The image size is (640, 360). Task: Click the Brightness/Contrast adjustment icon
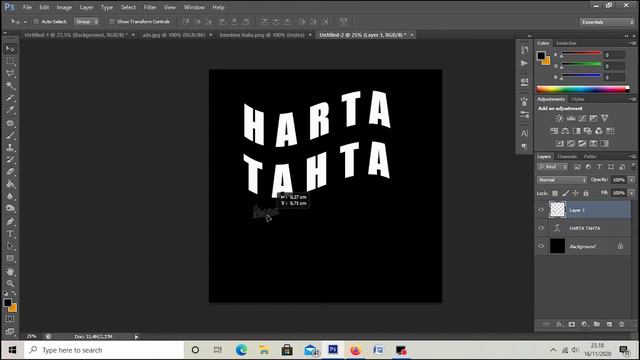559,118
